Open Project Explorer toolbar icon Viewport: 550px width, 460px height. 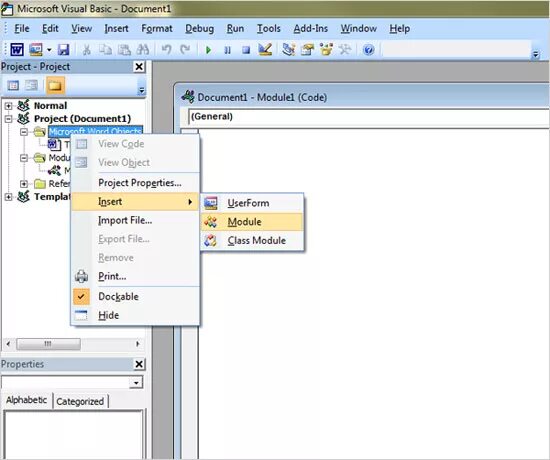point(289,50)
